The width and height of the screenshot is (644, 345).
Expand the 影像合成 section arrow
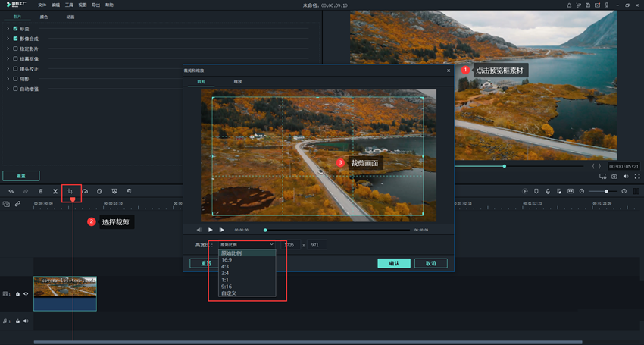pos(8,39)
